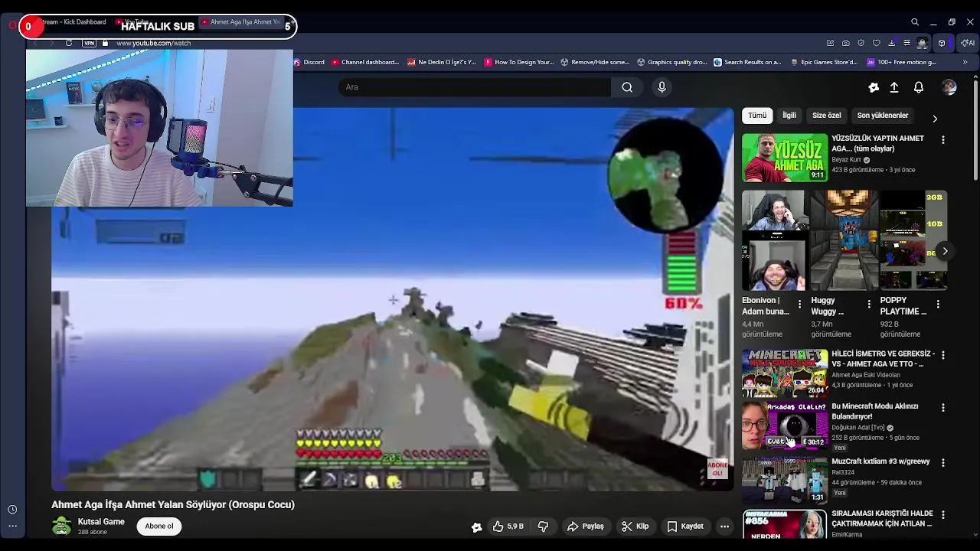Image resolution: width=980 pixels, height=551 pixels.
Task: Open the 100+ Free motion bookmark
Action: coord(901,62)
